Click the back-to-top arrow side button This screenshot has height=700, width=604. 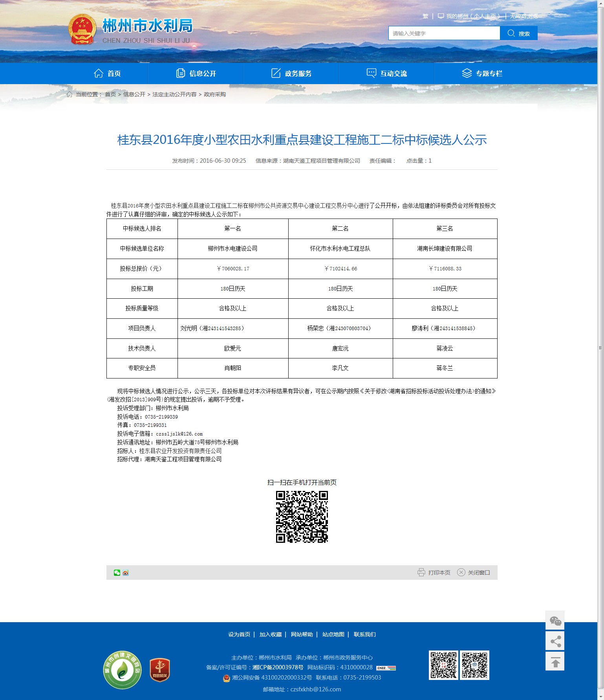pos(555,661)
